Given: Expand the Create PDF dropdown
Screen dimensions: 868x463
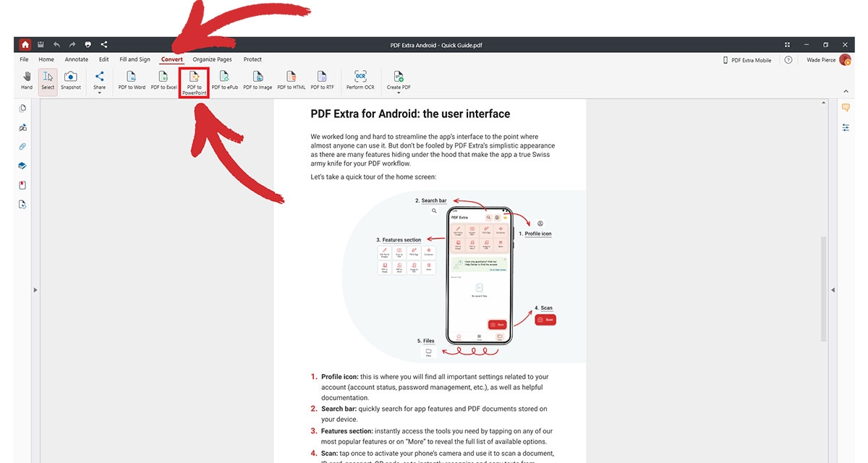Looking at the screenshot, I should (x=399, y=82).
